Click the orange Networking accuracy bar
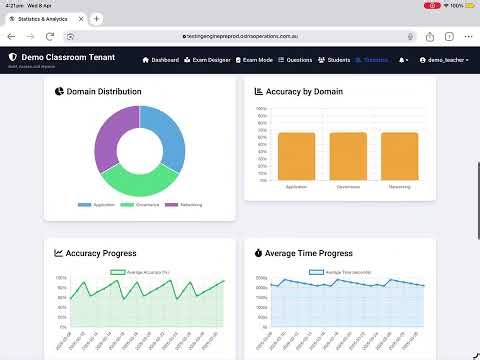Screen dimensions: 480x360 pyautogui.click(x=399, y=156)
